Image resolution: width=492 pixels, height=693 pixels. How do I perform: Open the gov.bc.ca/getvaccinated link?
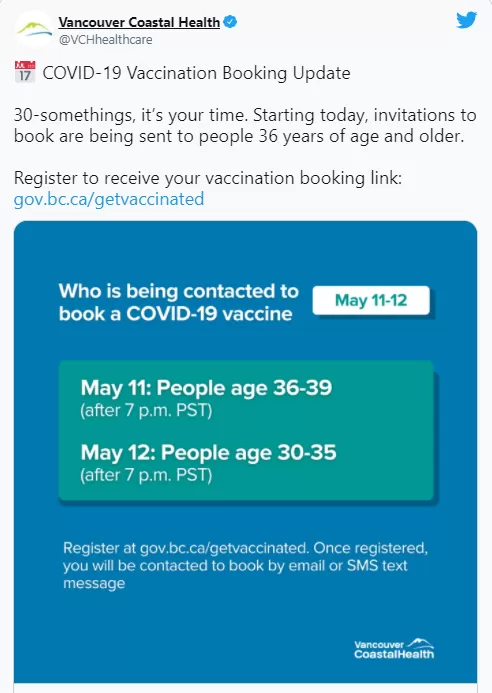(109, 199)
